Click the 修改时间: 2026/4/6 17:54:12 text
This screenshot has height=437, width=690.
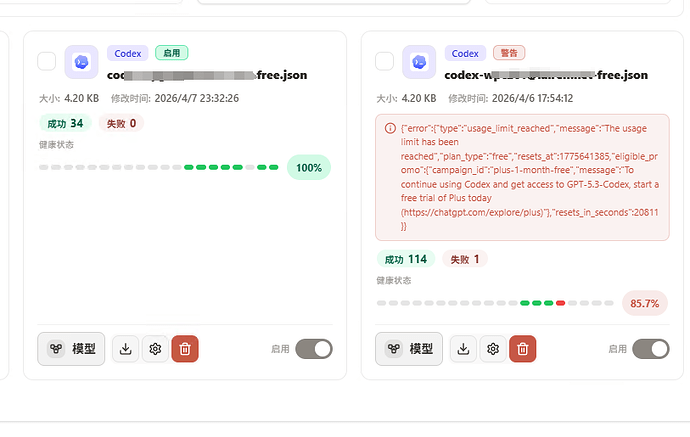coord(510,98)
